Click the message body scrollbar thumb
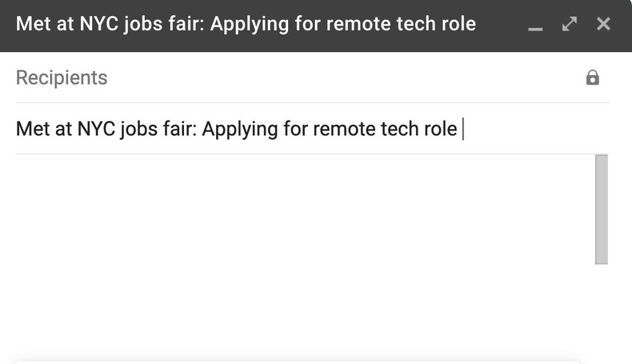The width and height of the screenshot is (632, 364). coord(602,209)
